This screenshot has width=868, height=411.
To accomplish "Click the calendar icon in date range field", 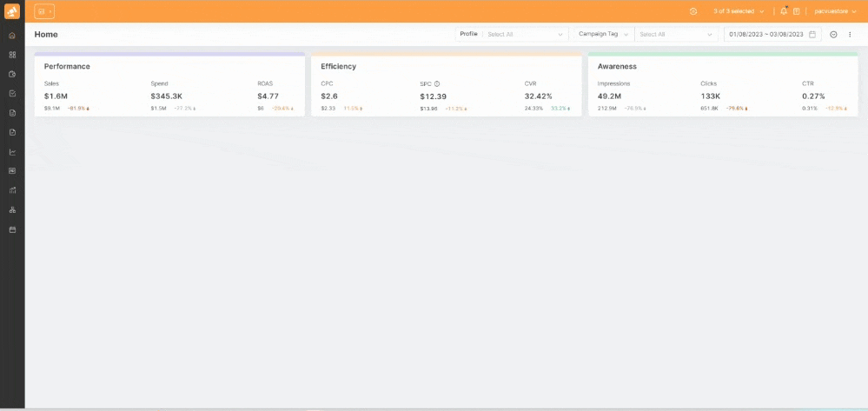I will 812,35.
